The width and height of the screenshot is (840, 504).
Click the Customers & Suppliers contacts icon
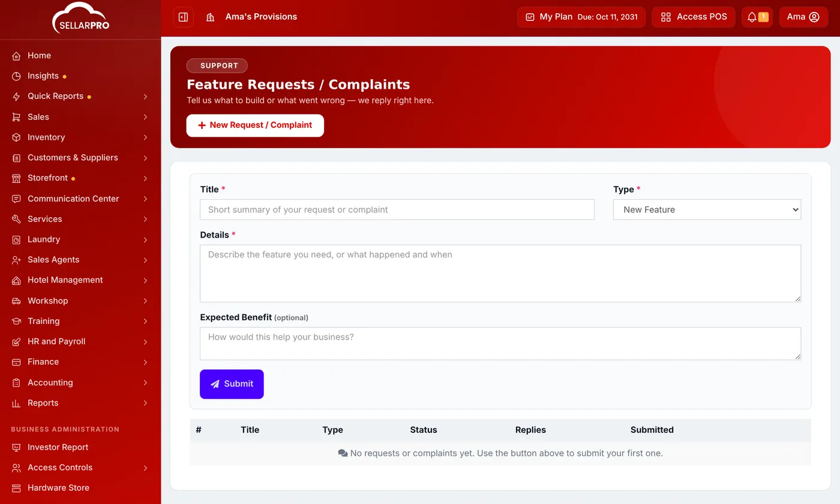[16, 158]
